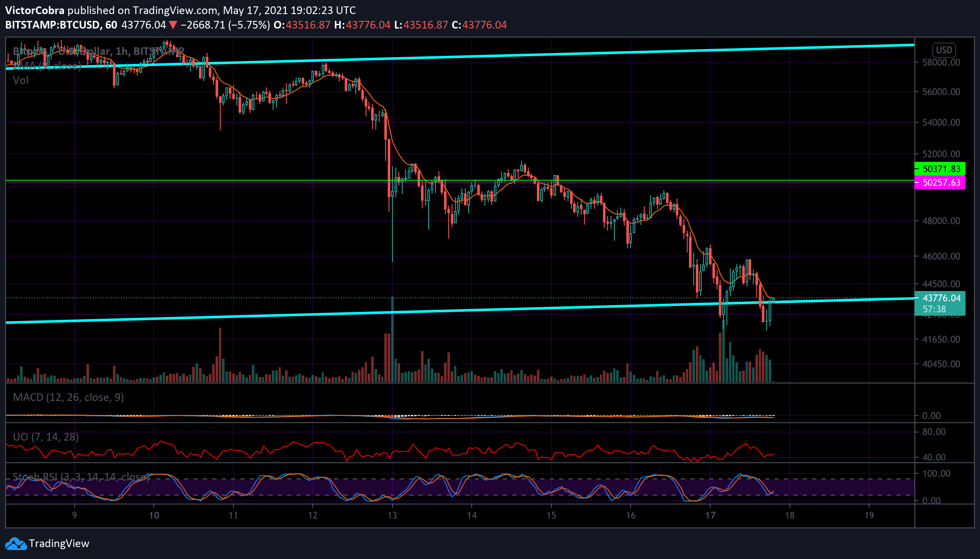980x559 pixels.
Task: Click the 44500.00 price axis label
Action: coord(941,284)
